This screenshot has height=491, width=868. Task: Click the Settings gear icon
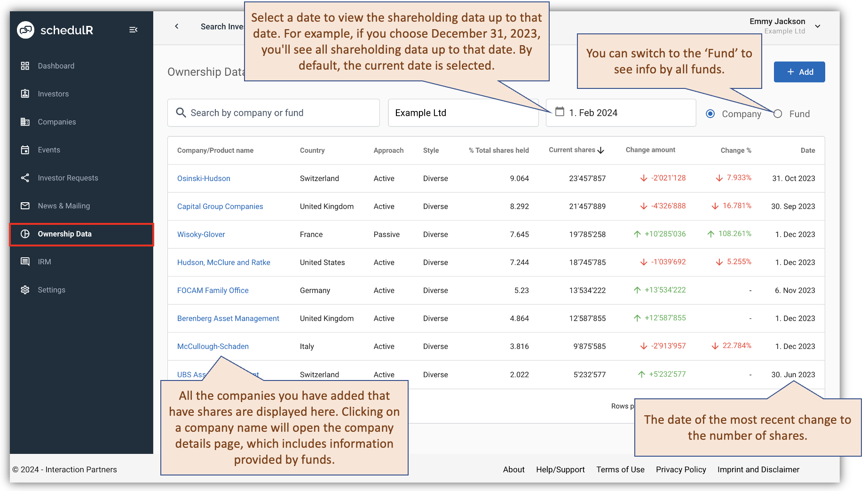pyautogui.click(x=25, y=290)
